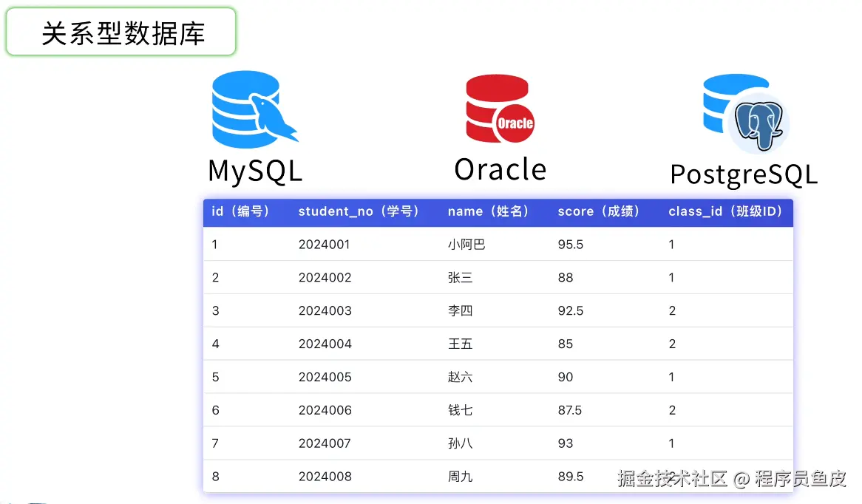This screenshot has width=862, height=504.
Task: Select the score（成绩）column header
Action: 599,211
